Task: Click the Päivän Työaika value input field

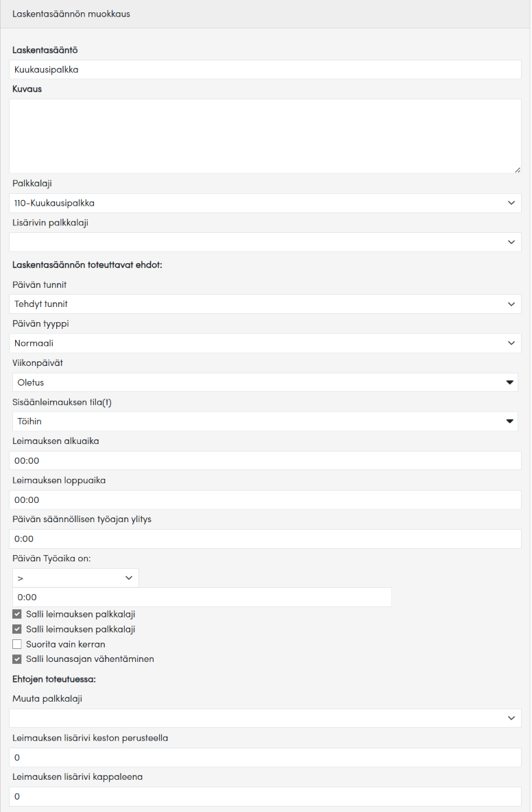Action: pos(202,598)
